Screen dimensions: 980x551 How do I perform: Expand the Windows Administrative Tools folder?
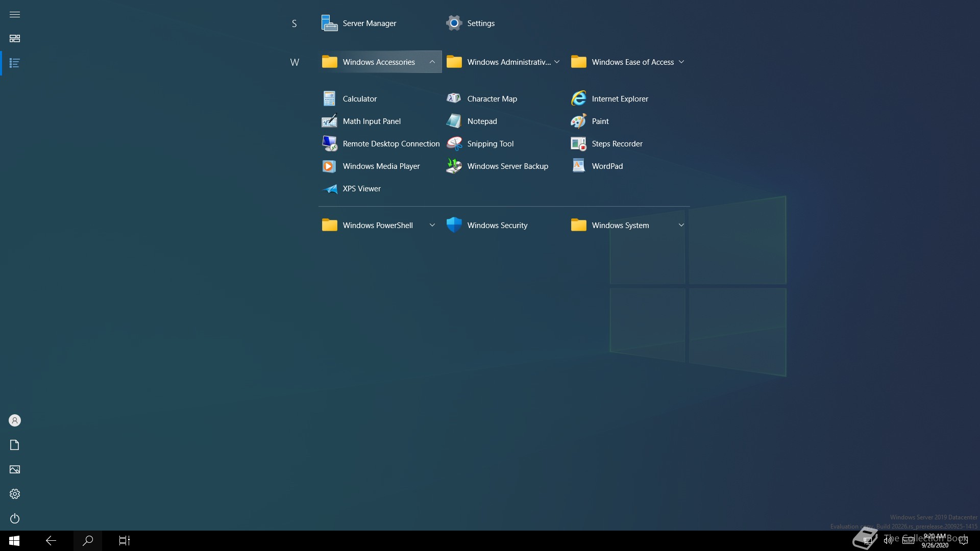[504, 62]
